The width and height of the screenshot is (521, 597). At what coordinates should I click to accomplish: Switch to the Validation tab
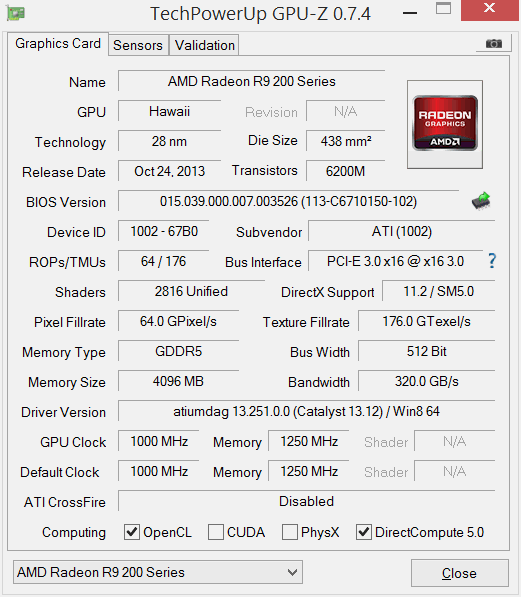(205, 45)
